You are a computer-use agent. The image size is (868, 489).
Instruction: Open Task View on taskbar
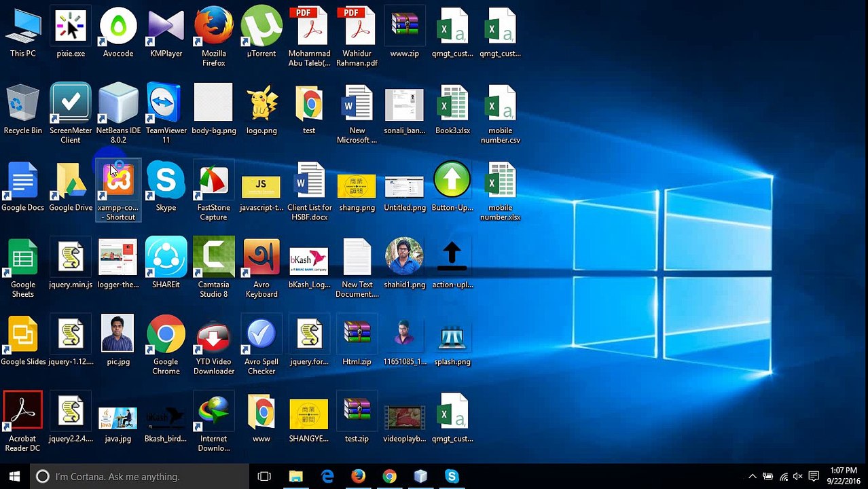click(264, 477)
